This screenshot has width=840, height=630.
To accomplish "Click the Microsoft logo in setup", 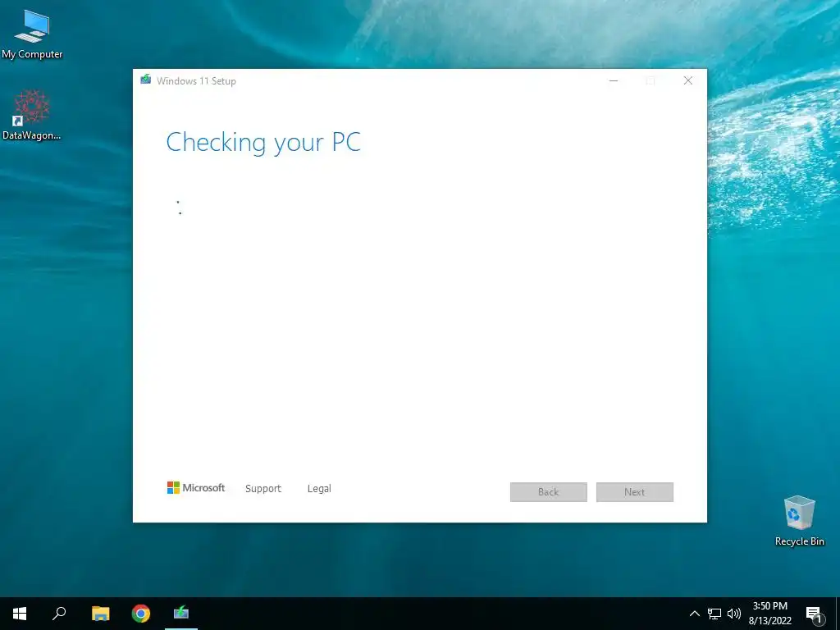I will (196, 487).
